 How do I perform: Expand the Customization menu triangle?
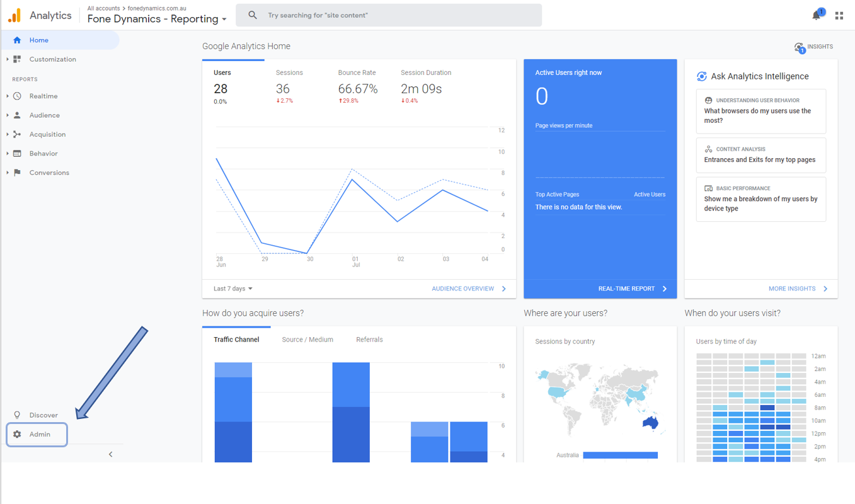[7, 59]
